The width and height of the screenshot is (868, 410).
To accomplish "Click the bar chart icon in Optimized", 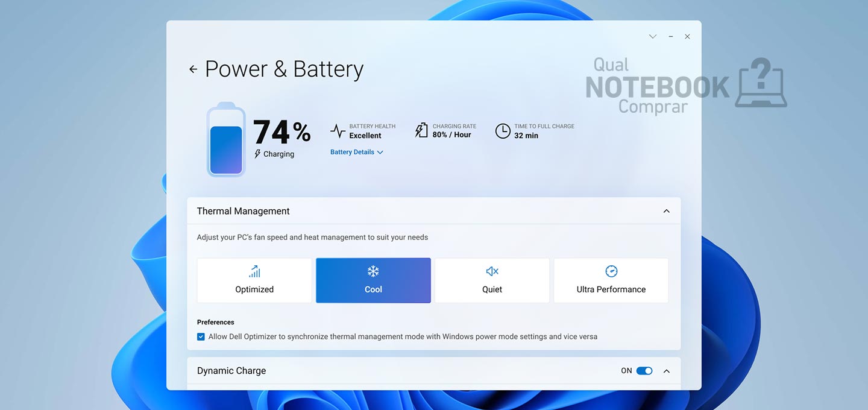I will (x=254, y=271).
